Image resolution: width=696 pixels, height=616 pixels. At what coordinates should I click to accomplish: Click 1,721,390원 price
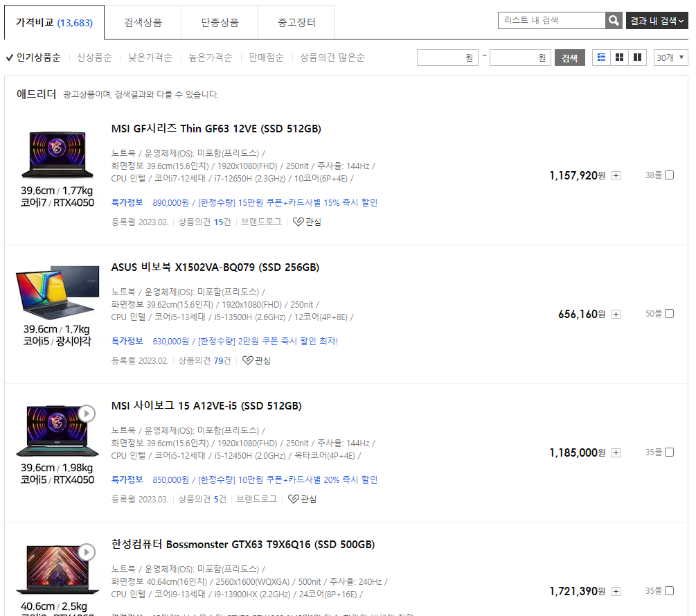click(x=578, y=592)
